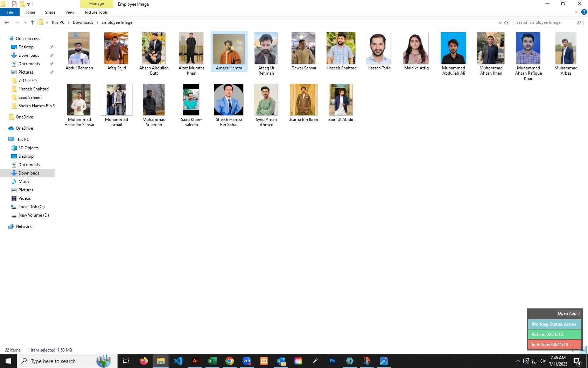Select the Usama Bin Ikram image
588x368 pixels.
304,103
